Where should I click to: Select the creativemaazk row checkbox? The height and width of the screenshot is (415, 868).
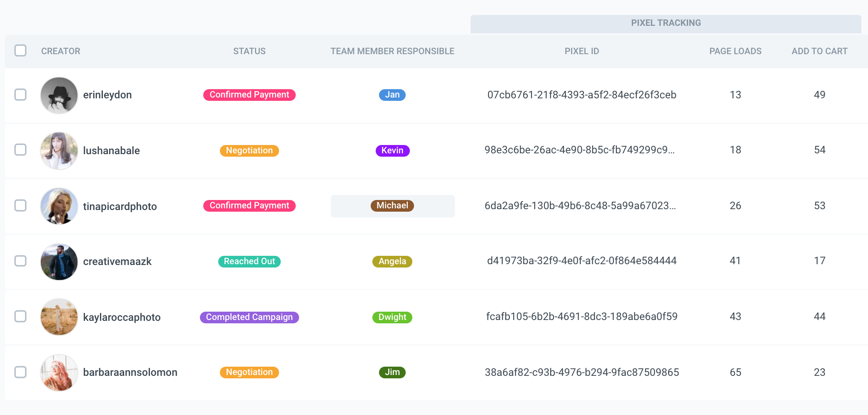coord(20,261)
